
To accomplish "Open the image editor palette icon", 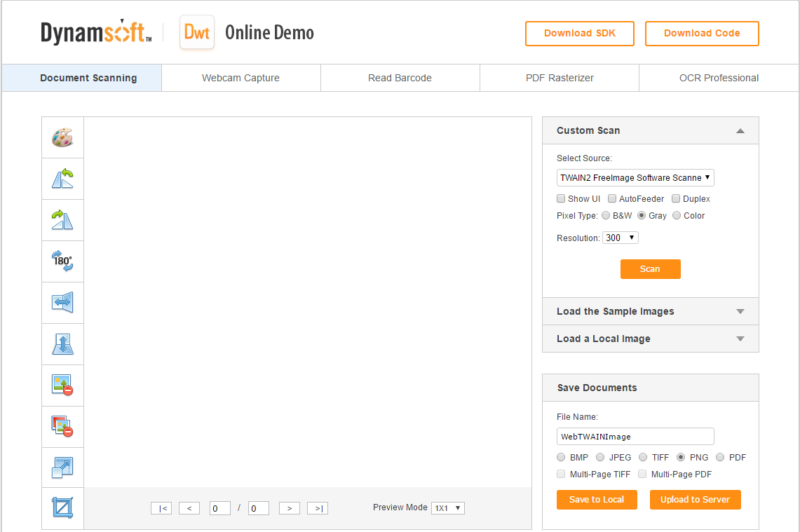I will tap(62, 137).
